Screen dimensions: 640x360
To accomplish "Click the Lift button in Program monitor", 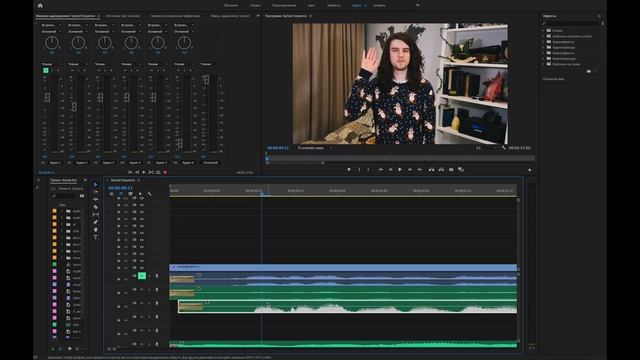I will [431, 169].
